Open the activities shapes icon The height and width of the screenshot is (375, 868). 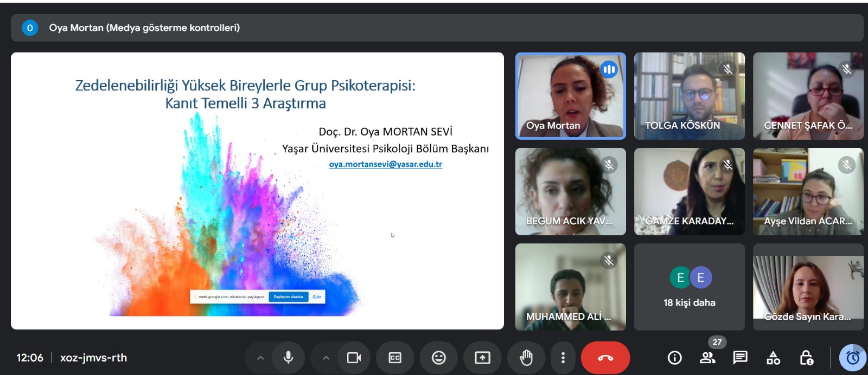(773, 358)
